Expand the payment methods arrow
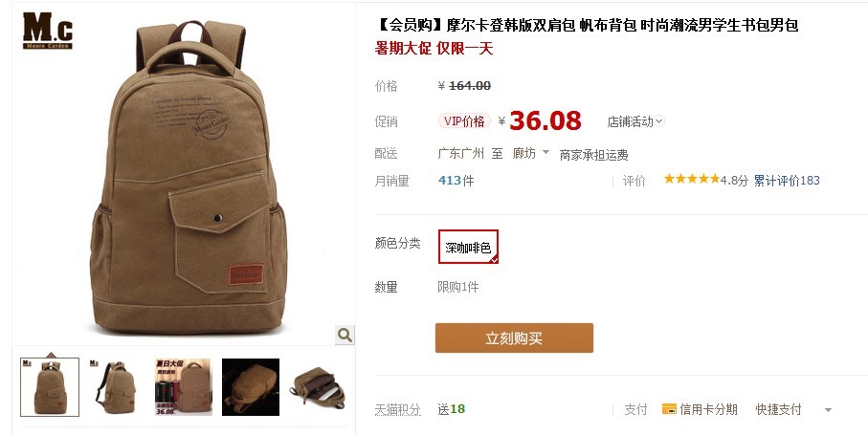The image size is (868, 435). pos(828,410)
